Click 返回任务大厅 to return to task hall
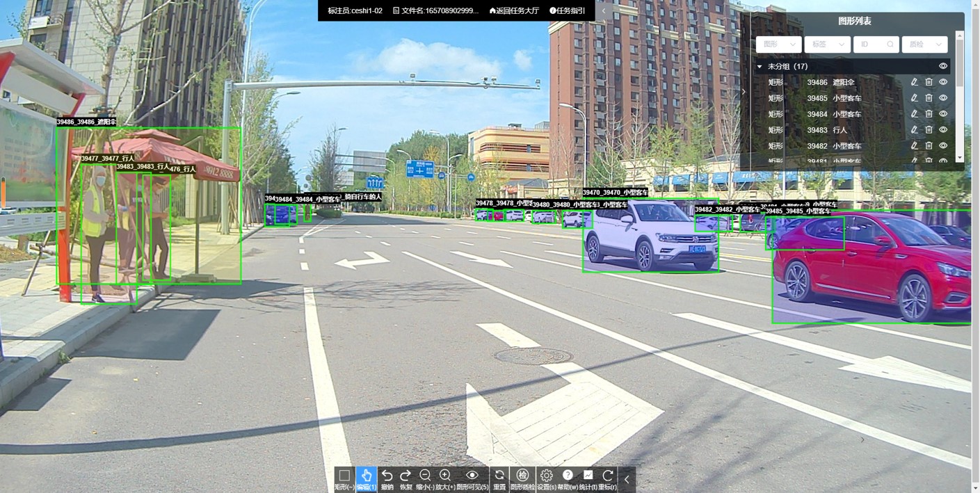This screenshot has height=493, width=980. click(514, 10)
